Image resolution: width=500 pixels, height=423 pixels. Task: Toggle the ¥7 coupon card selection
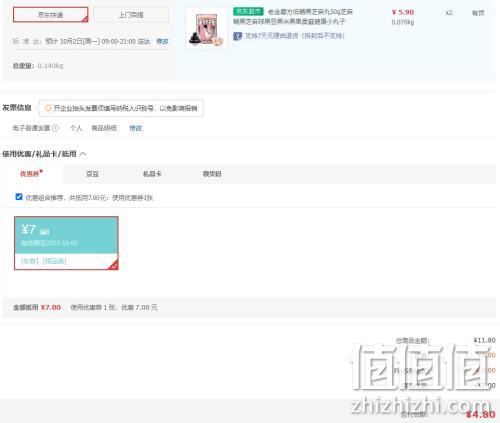(66, 243)
